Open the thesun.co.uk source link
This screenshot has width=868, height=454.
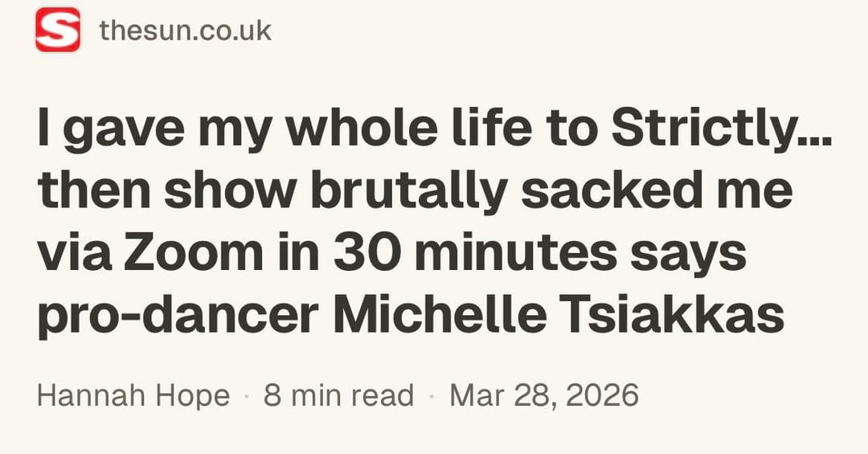186,31
